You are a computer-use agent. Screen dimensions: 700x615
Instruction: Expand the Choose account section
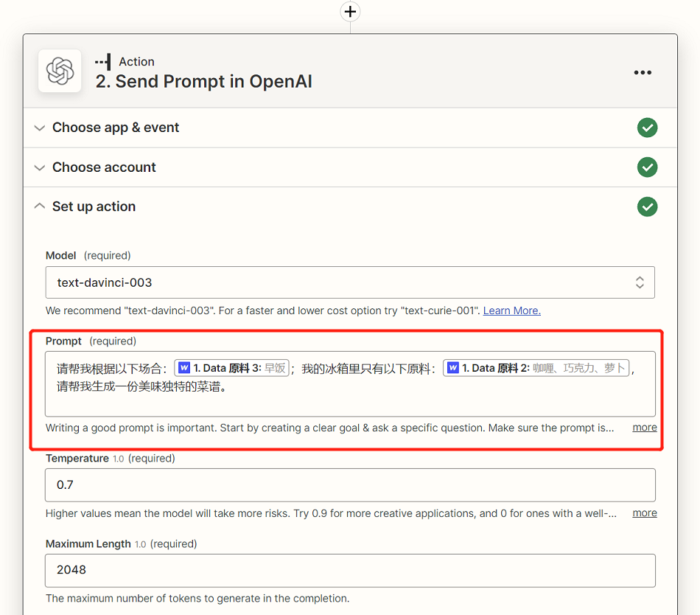pos(40,168)
